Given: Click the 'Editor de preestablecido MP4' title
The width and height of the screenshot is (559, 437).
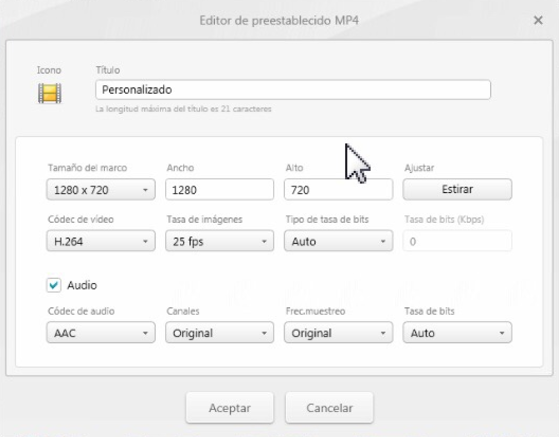Looking at the screenshot, I should (x=279, y=20).
